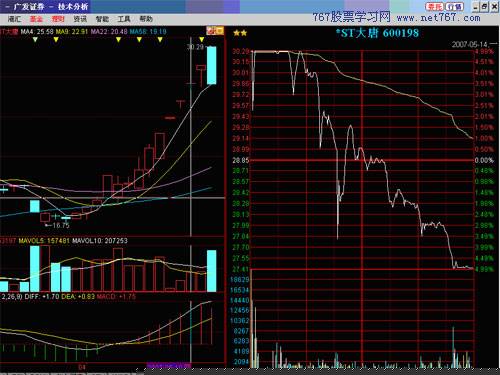Open the 智能 menu

pyautogui.click(x=102, y=19)
